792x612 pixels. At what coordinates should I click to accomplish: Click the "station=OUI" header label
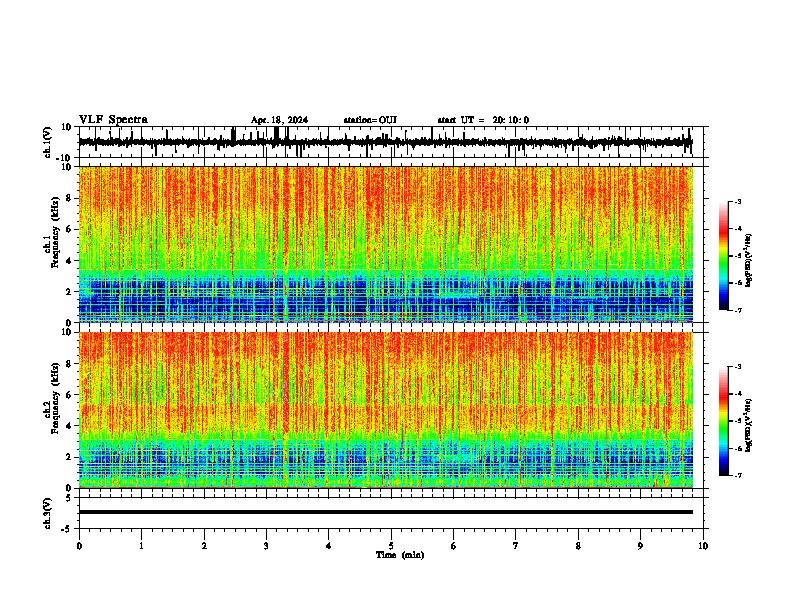click(x=370, y=120)
